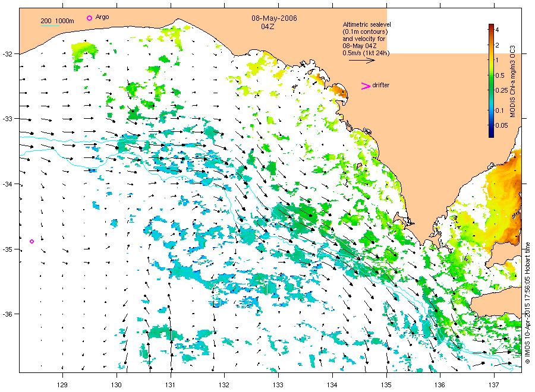Click the date label 08-May-2006
This screenshot has width=535, height=392.
274,18
